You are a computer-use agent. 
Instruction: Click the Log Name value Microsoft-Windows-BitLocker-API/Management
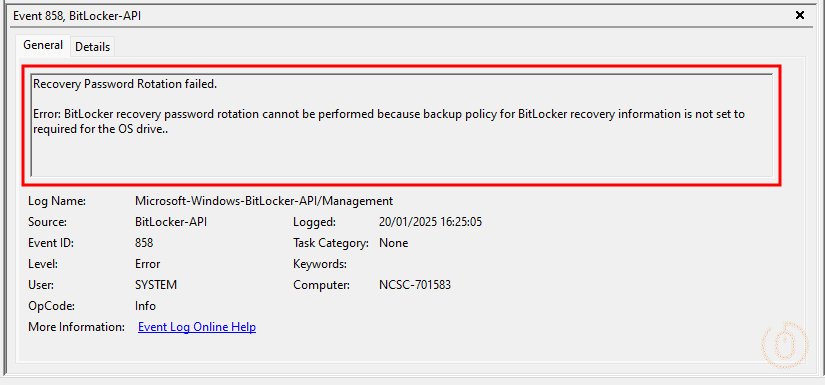click(x=264, y=201)
